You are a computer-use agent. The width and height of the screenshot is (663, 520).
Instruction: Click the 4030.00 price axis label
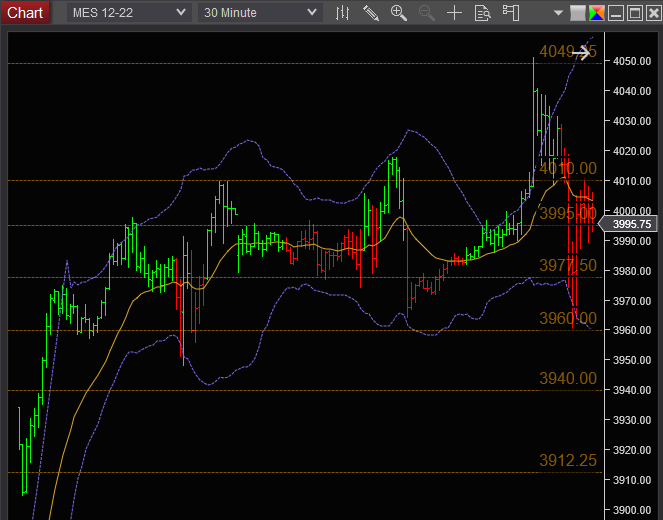(x=632, y=121)
